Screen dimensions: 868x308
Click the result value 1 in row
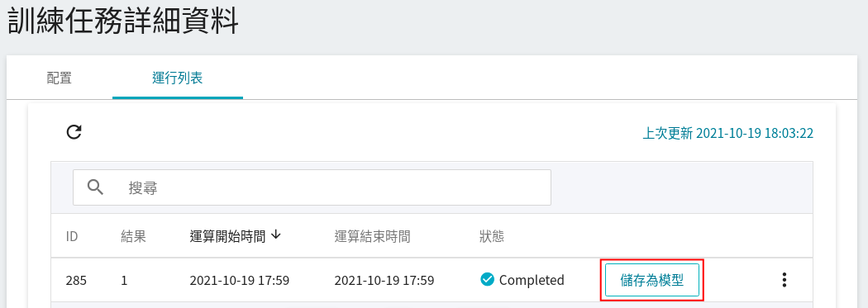pyautogui.click(x=124, y=281)
